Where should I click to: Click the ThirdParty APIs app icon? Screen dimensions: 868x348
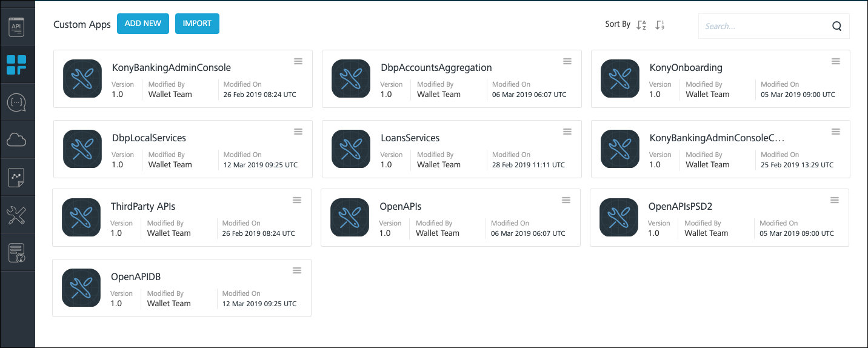[81, 218]
